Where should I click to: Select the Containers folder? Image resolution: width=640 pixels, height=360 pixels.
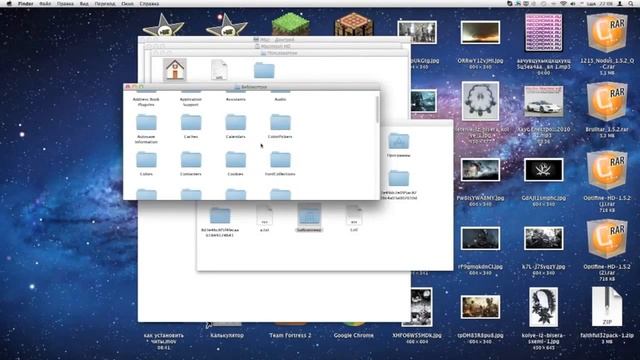pyautogui.click(x=191, y=160)
